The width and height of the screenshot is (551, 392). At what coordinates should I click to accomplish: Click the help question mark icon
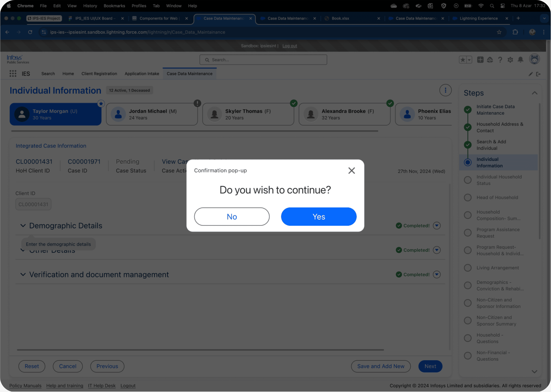click(x=500, y=60)
